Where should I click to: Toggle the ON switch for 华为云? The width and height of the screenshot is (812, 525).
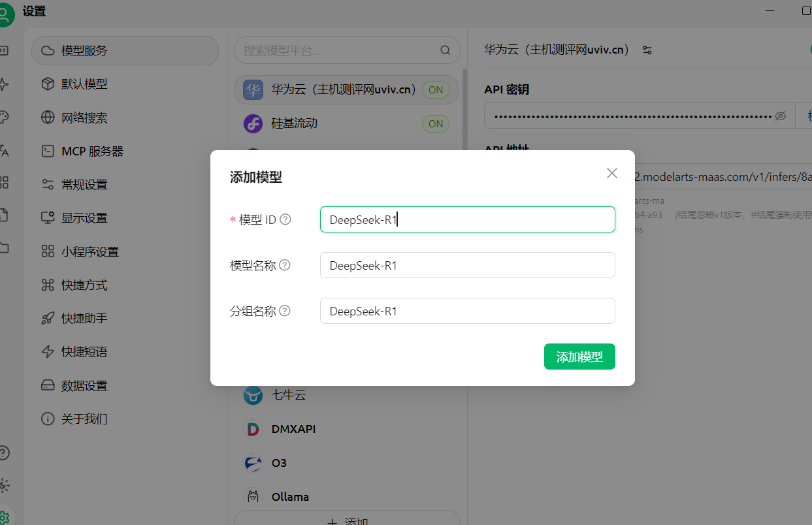coord(436,90)
